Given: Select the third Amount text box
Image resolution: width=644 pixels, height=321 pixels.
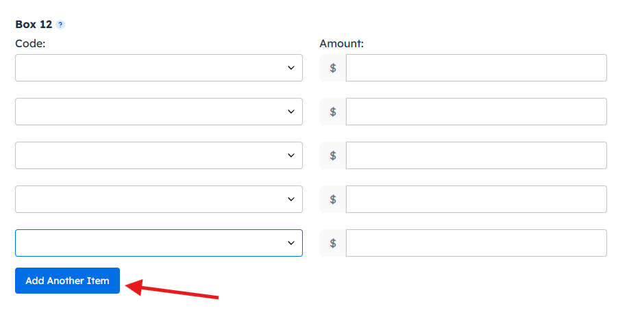Looking at the screenshot, I should pos(476,155).
